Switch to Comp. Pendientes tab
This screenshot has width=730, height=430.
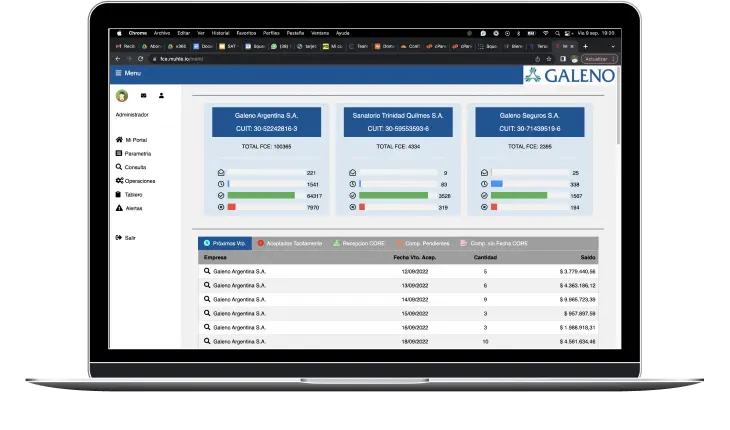(423, 243)
